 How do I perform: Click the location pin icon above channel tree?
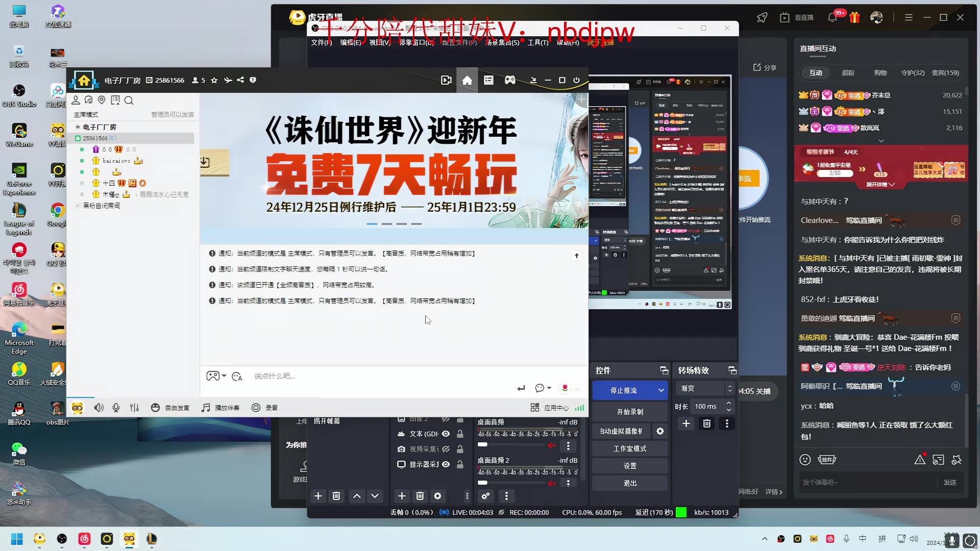click(102, 100)
